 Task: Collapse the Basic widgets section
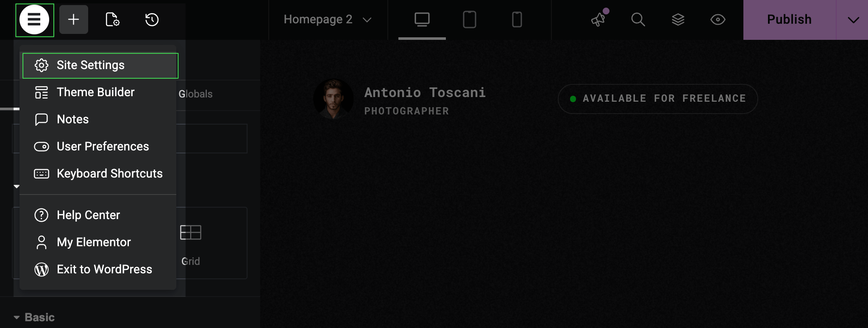[34, 317]
